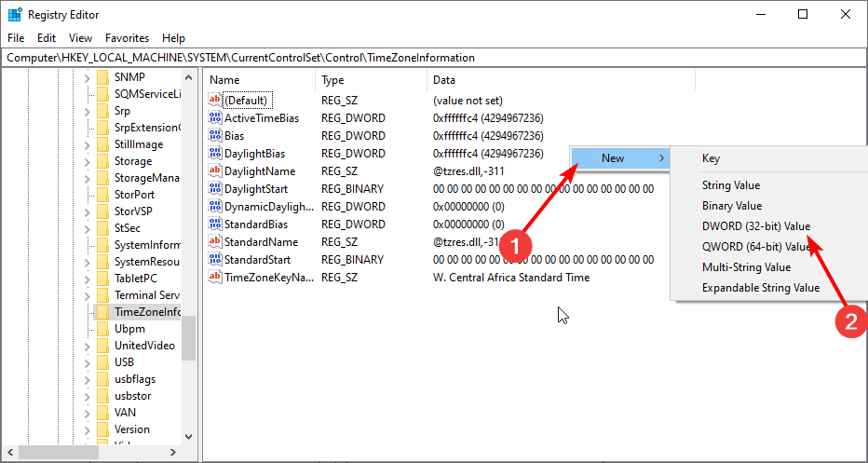The height and width of the screenshot is (463, 868).
Task: Expand the usbstor tree node
Action: click(x=87, y=395)
